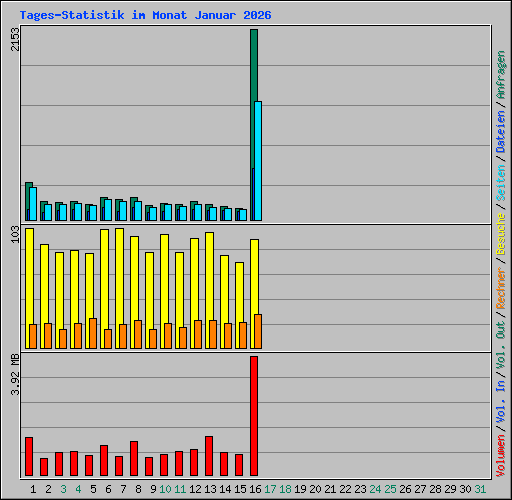Click day label '15' on the x-axis
The width and height of the screenshot is (512, 500).
point(240,489)
